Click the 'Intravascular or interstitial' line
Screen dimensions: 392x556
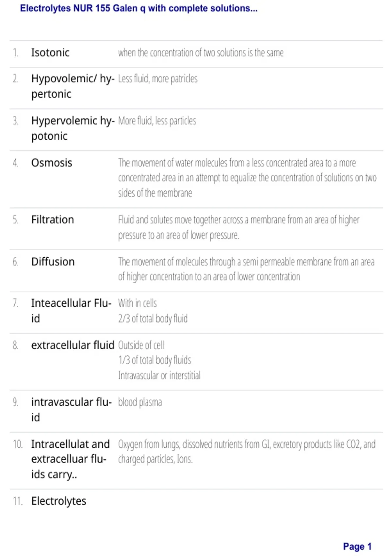coord(159,375)
